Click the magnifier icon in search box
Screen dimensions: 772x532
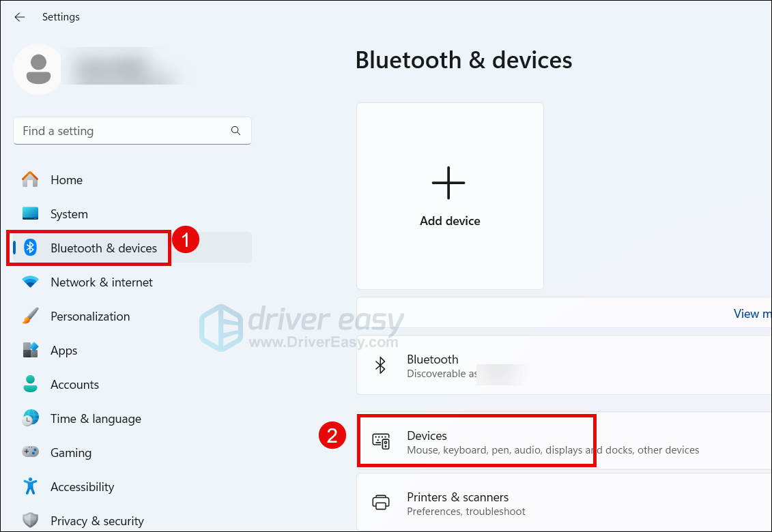(x=235, y=131)
